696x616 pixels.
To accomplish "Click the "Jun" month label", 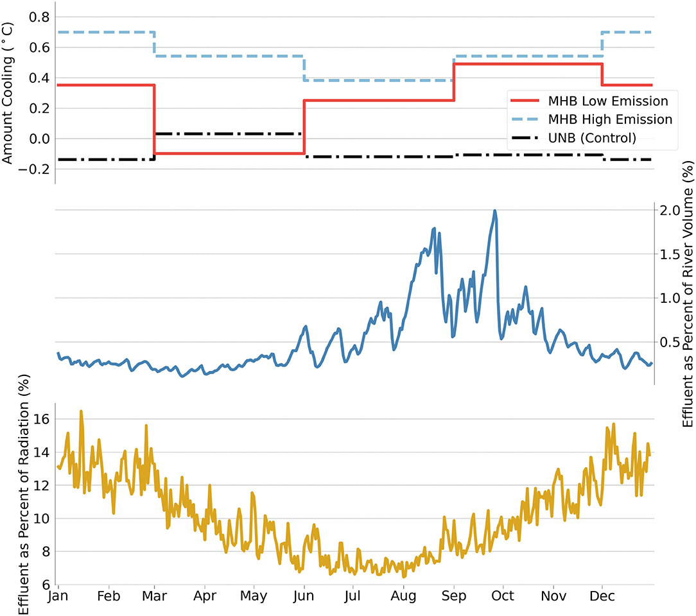I will point(304,596).
